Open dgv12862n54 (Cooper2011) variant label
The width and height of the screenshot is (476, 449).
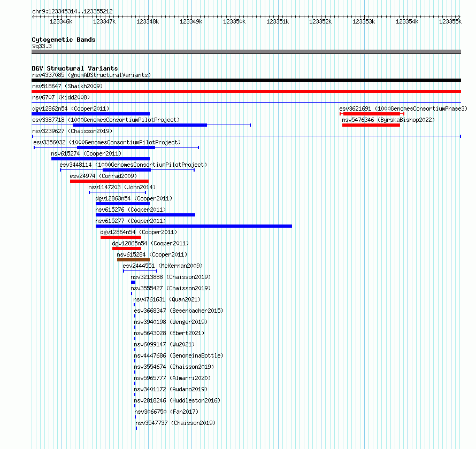click(71, 109)
